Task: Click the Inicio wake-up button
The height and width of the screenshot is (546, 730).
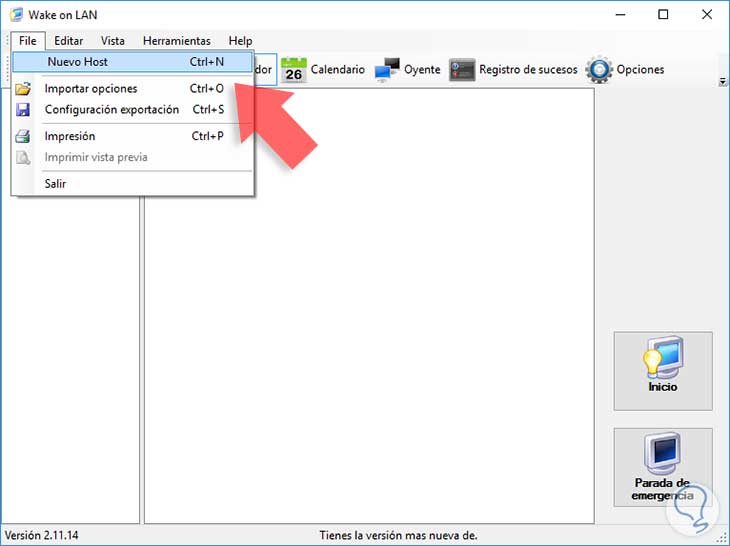Action: pyautogui.click(x=663, y=371)
